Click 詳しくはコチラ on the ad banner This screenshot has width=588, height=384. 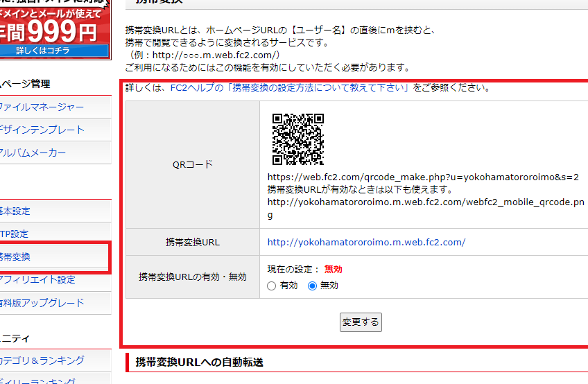54,51
